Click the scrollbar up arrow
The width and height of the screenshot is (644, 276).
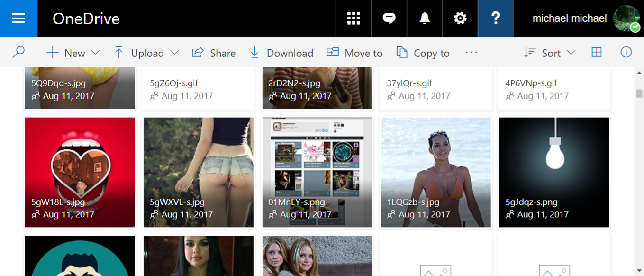click(x=639, y=73)
